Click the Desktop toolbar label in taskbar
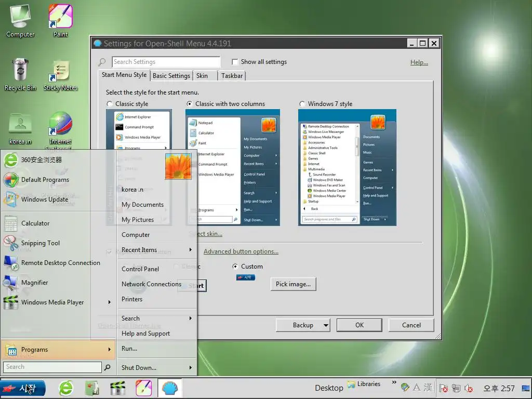Image resolution: width=532 pixels, height=399 pixels. (x=329, y=388)
